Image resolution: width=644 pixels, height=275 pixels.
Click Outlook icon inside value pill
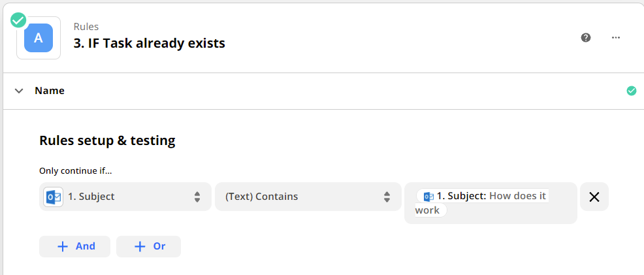tap(428, 197)
